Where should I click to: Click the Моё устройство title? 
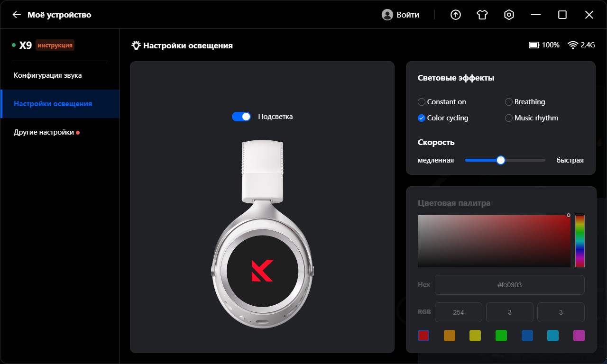pos(59,15)
